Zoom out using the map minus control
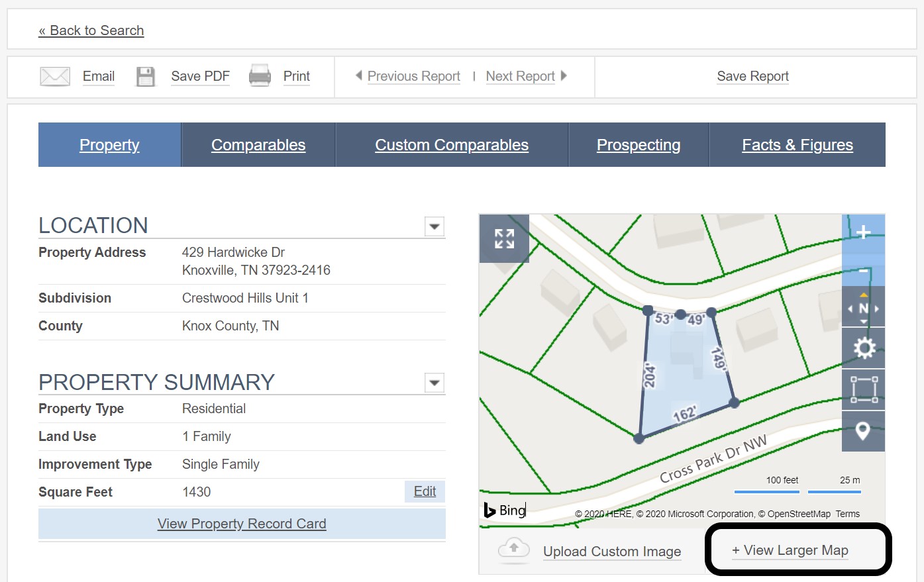 click(x=863, y=271)
